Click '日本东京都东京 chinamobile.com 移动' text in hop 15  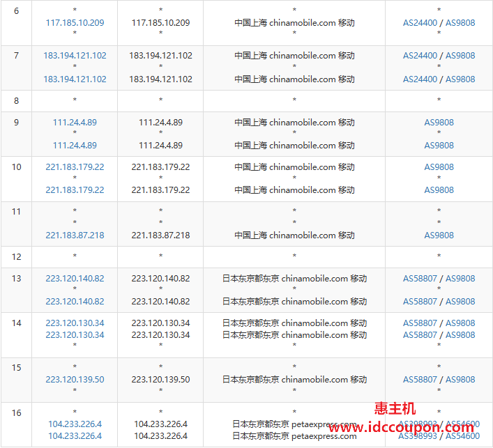point(294,379)
